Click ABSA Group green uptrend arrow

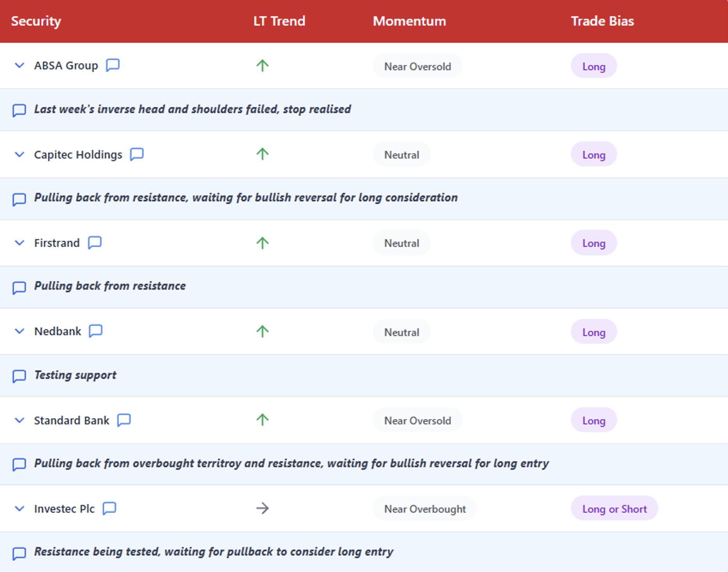(x=262, y=65)
